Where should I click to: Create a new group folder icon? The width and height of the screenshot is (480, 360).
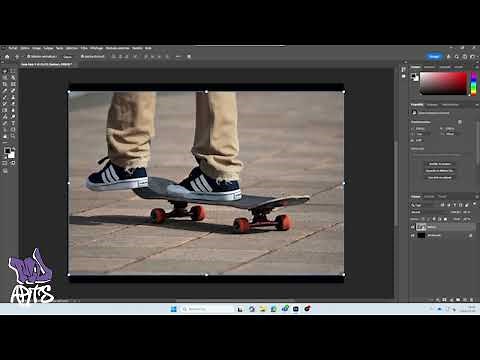pos(458,300)
